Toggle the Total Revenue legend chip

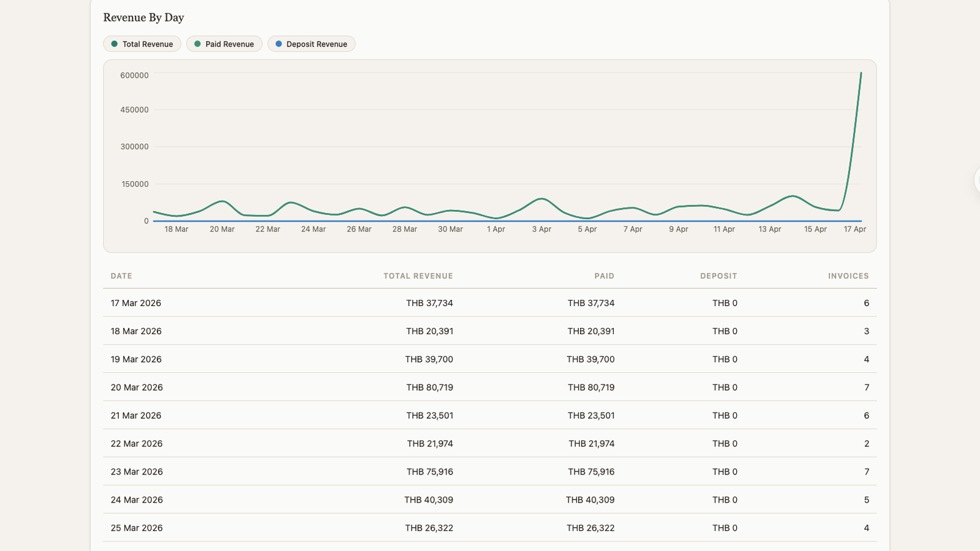point(142,44)
